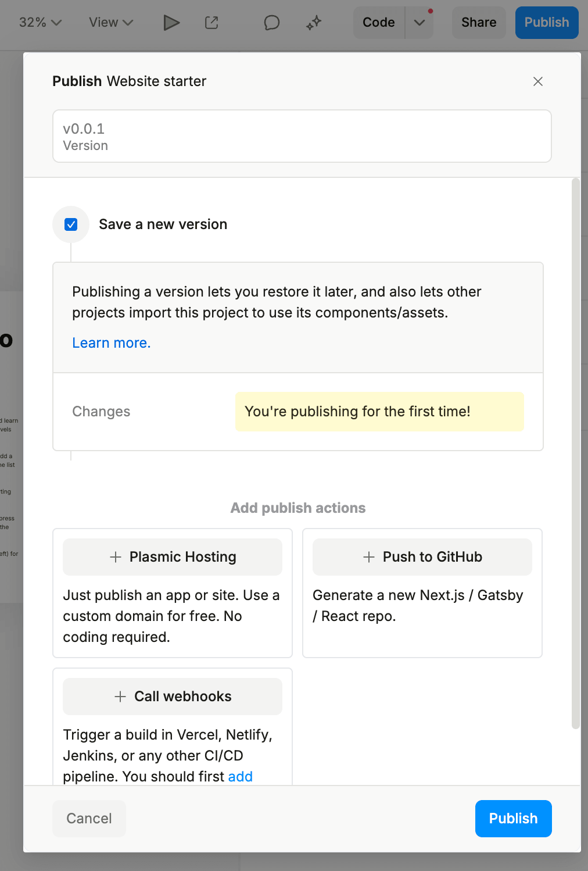588x871 pixels.
Task: Start live preview with the play icon
Action: [171, 23]
